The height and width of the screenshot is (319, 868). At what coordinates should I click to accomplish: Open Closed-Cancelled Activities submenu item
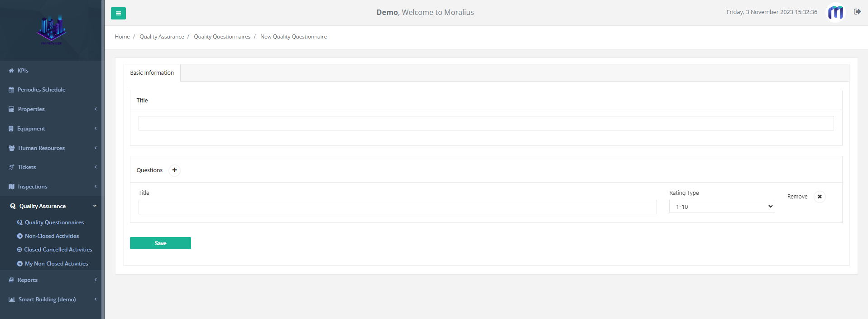[x=58, y=250]
